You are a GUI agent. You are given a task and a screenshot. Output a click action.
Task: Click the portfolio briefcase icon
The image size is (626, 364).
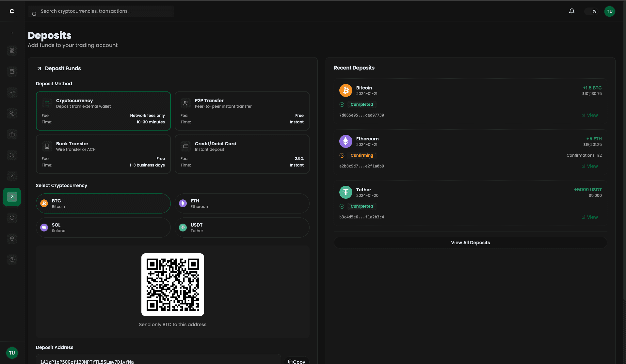pyautogui.click(x=12, y=134)
